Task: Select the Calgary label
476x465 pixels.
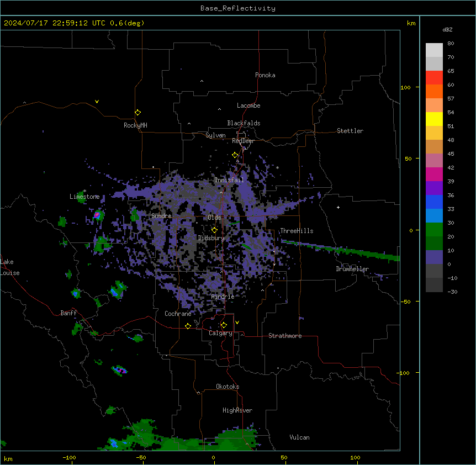Action: [x=220, y=333]
